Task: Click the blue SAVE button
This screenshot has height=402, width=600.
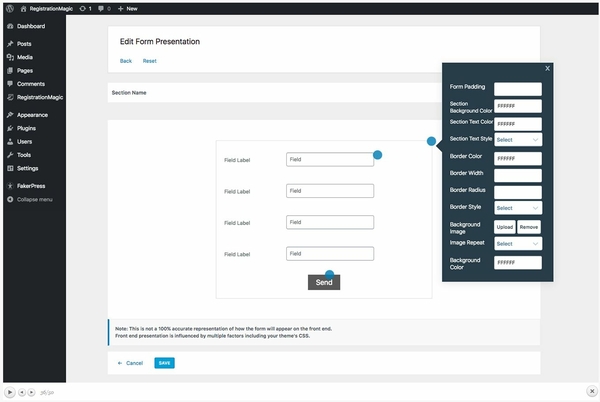Action: 164,362
